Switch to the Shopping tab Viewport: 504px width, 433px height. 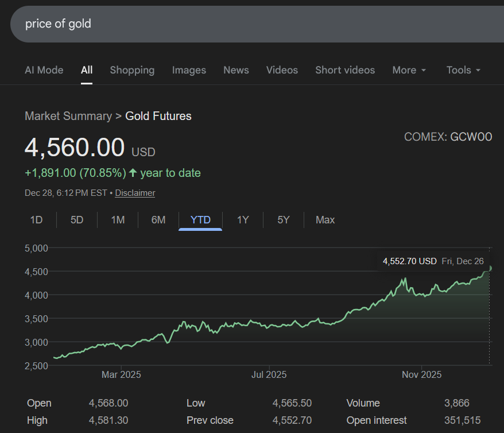tap(132, 70)
